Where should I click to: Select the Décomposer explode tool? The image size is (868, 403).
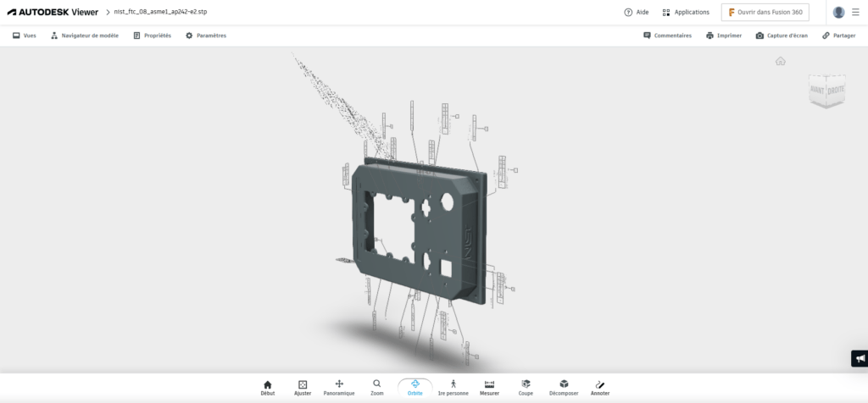(x=564, y=388)
